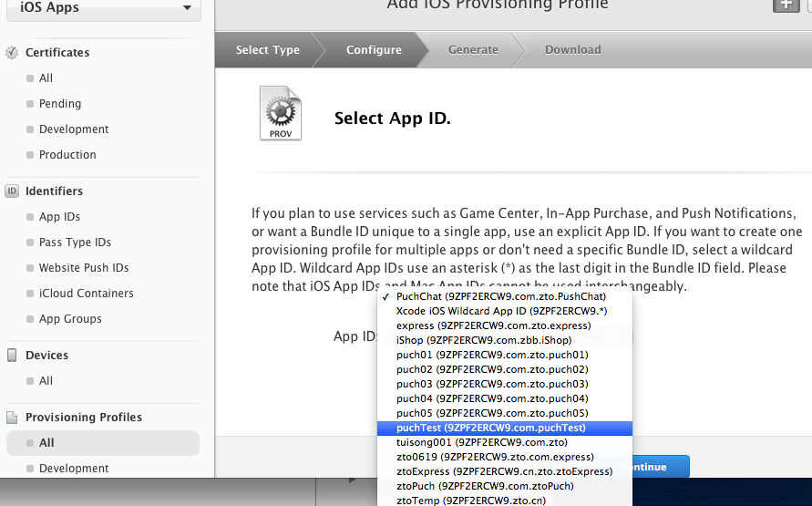Choose ztoTemp app ID option
The width and height of the screenshot is (812, 506).
[x=504, y=501]
